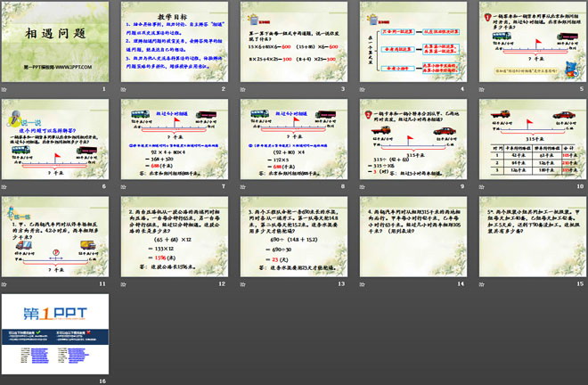Select slide 14 with problem number 4
The width and height of the screenshot is (588, 385).
(412, 233)
